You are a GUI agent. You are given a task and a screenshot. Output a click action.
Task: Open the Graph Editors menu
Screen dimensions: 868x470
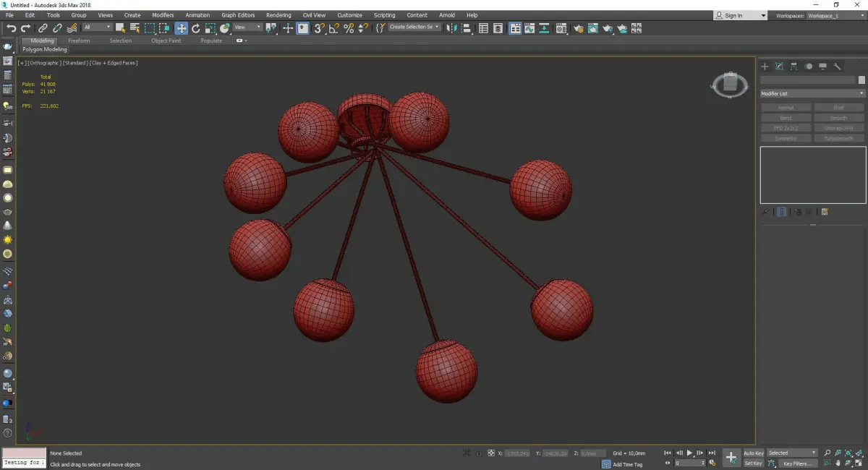coord(238,15)
